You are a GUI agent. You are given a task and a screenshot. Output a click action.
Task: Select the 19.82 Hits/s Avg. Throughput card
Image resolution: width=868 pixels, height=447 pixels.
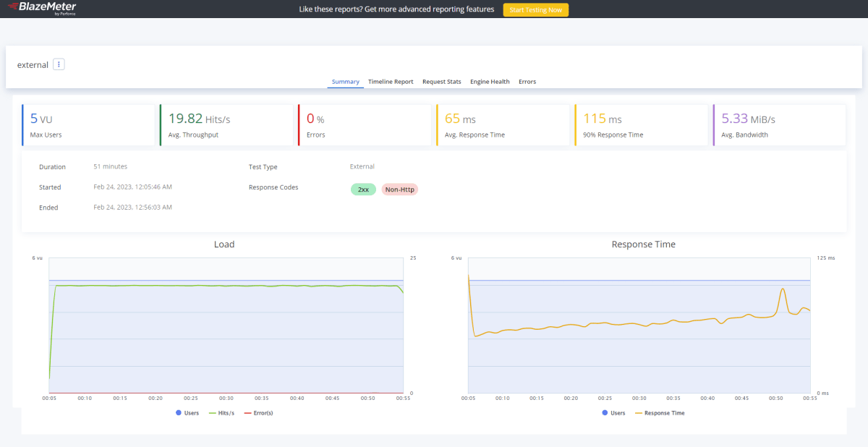click(x=226, y=125)
